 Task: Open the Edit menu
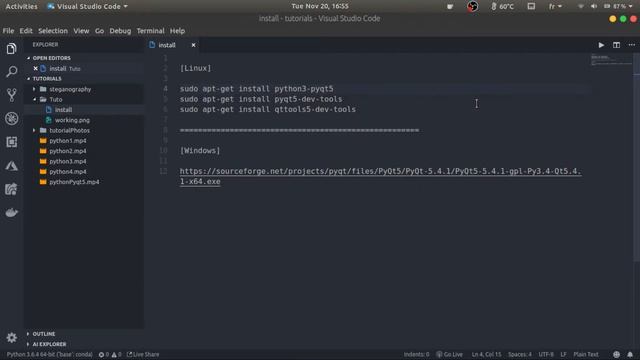(x=26, y=31)
